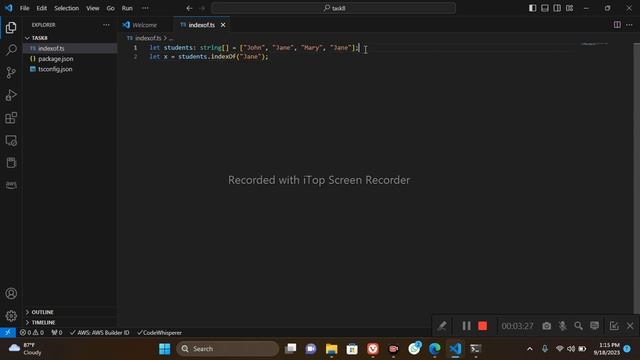
Task: Open the Remote Explorer view
Action: 11,140
